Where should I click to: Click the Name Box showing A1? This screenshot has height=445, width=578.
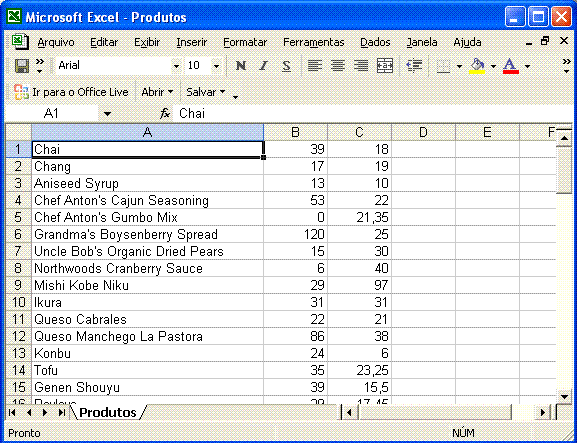point(52,114)
